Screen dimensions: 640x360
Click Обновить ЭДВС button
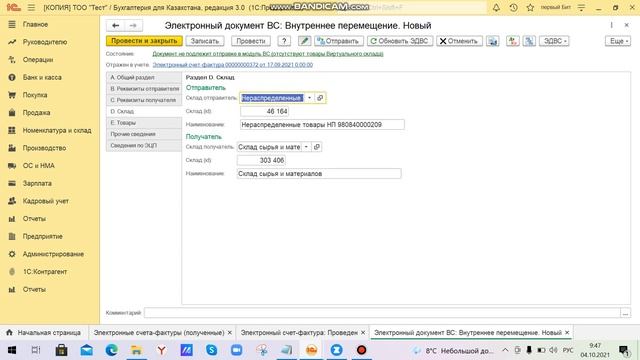pyautogui.click(x=400, y=41)
